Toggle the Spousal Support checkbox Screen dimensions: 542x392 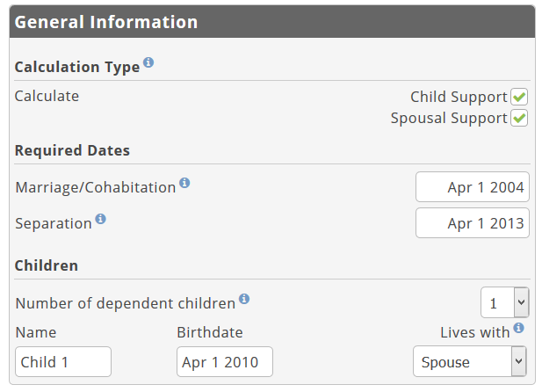click(519, 119)
